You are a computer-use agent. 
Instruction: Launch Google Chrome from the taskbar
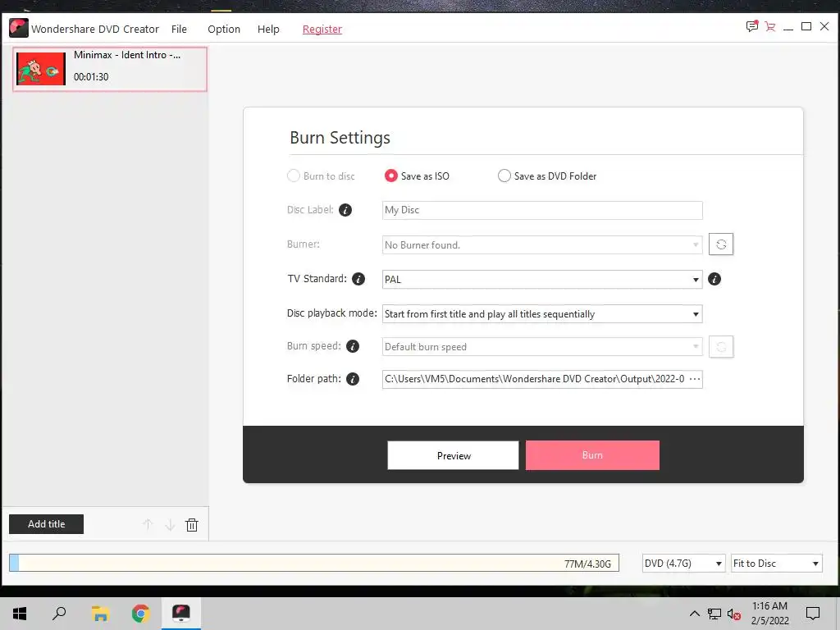point(140,614)
